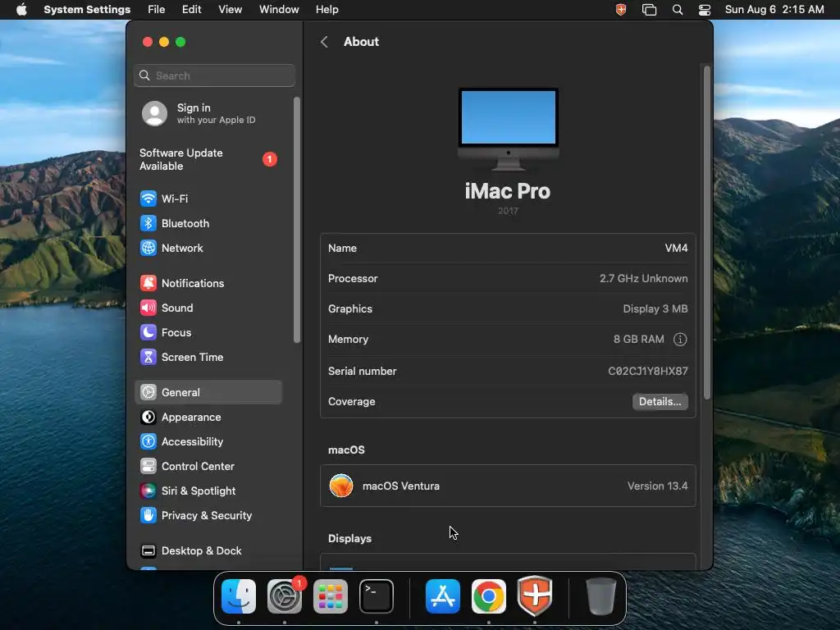
Task: Open the System Settings menu
Action: tap(87, 10)
